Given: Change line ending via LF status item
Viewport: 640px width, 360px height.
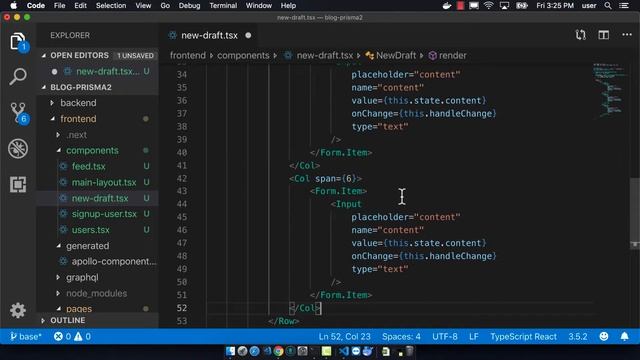Looking at the screenshot, I should tap(474, 337).
